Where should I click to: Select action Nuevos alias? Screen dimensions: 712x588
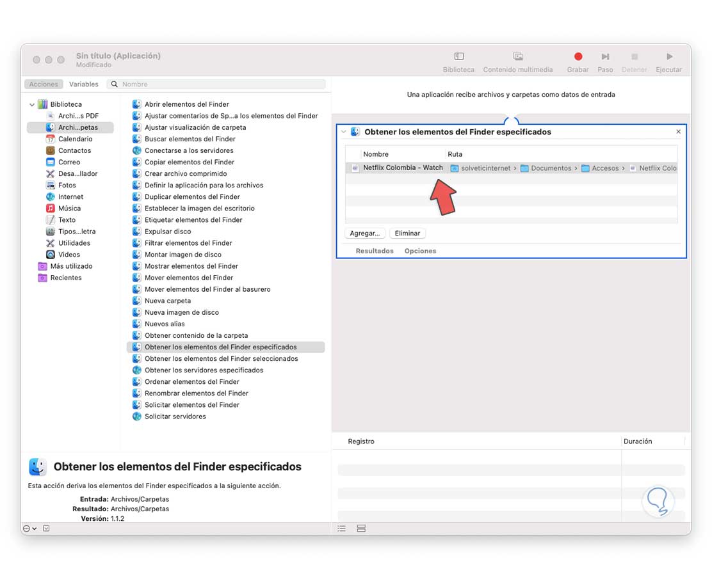159,324
